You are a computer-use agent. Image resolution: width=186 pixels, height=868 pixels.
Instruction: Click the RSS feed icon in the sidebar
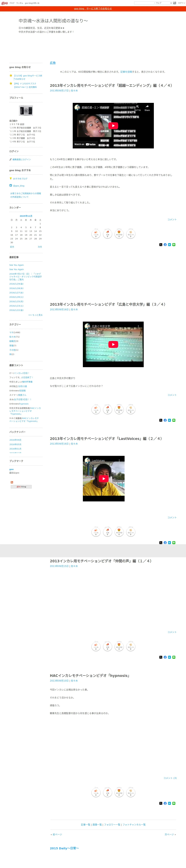(x=12, y=482)
